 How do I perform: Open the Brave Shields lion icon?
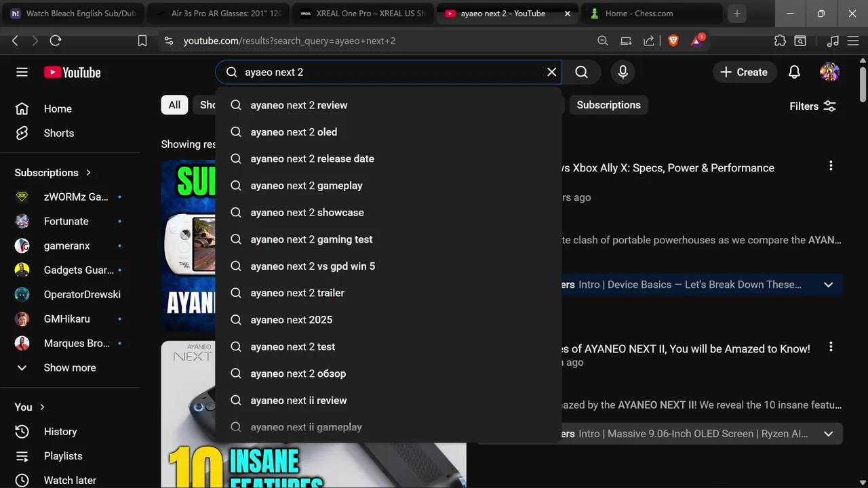click(x=673, y=41)
